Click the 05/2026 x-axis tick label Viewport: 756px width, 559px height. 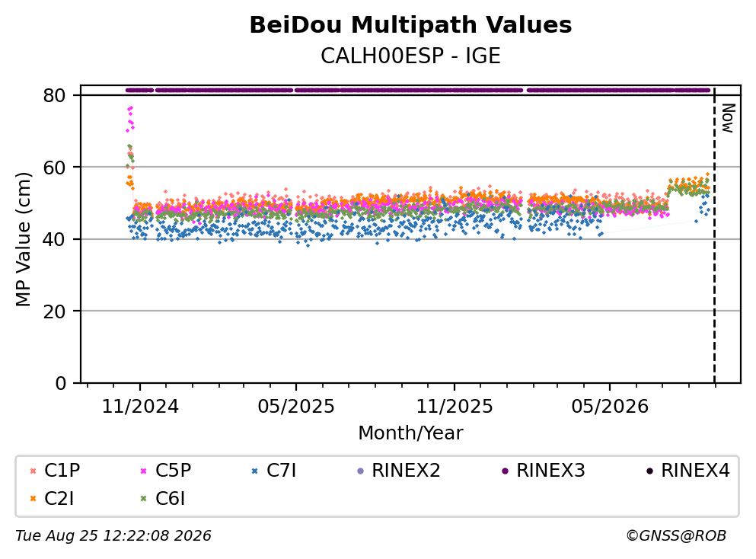[610, 407]
